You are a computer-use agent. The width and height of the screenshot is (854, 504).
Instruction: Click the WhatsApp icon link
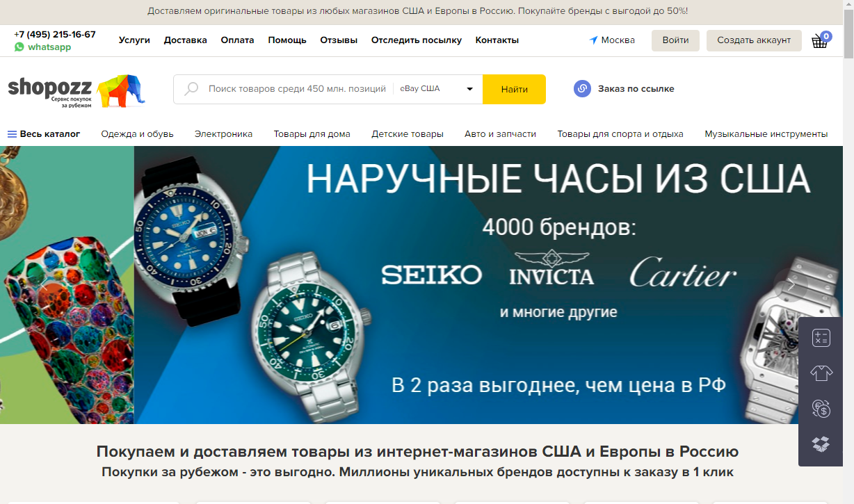pyautogui.click(x=19, y=47)
